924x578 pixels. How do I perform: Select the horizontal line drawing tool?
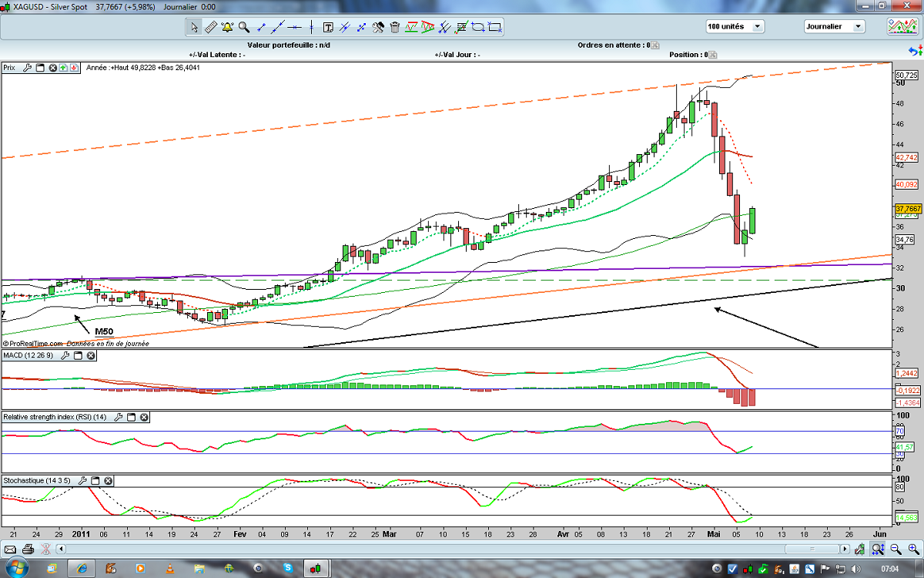295,27
